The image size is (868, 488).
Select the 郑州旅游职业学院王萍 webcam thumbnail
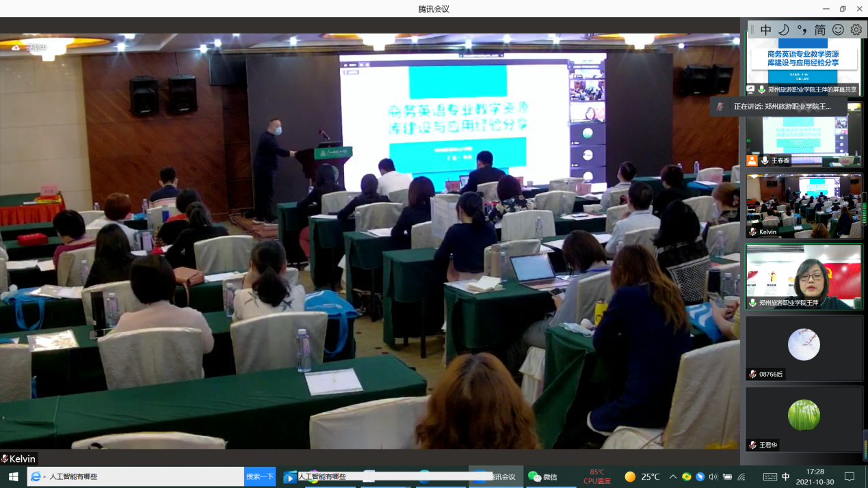(x=804, y=275)
